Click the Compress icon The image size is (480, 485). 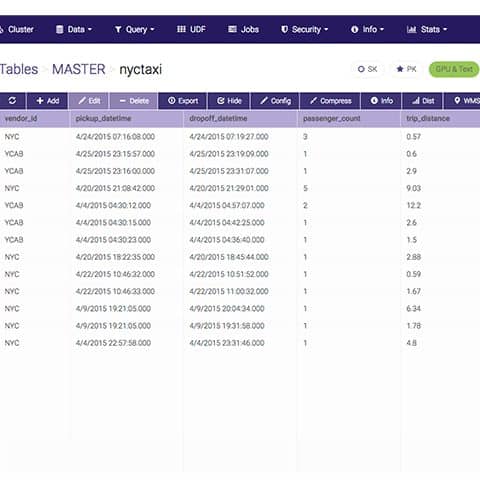313,100
